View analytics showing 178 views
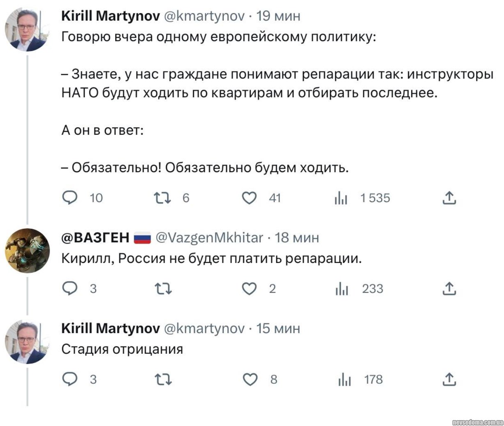Viewport: 504px width, 426px height. (x=344, y=379)
